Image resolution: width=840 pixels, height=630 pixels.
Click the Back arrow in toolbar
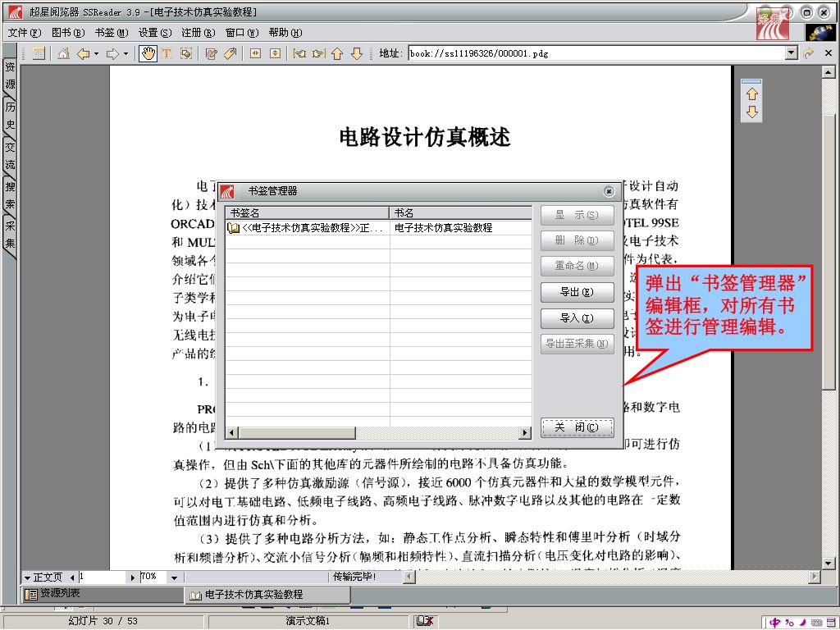[84, 53]
